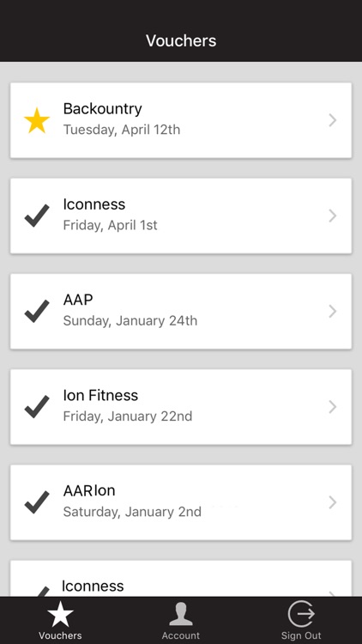Tap the white star Vouchers icon

(x=60, y=614)
